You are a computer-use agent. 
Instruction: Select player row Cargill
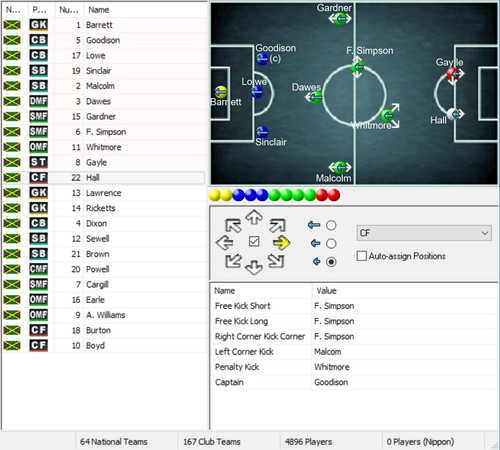pos(103,284)
